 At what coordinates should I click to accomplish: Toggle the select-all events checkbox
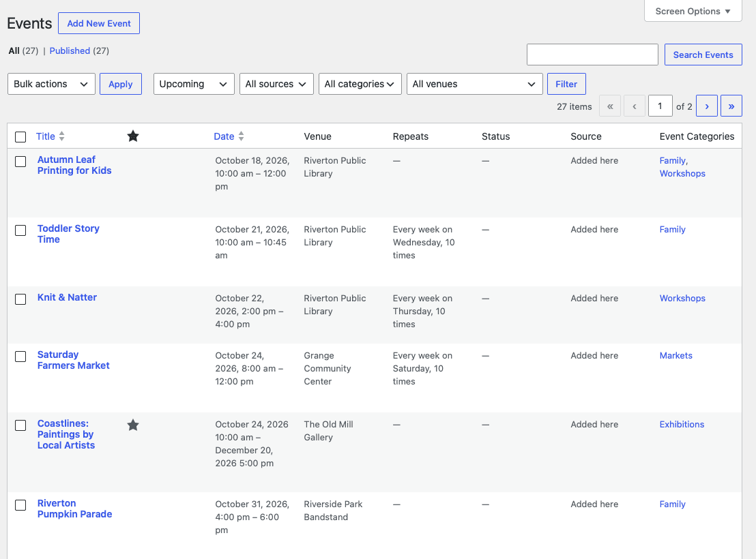pyautogui.click(x=20, y=137)
